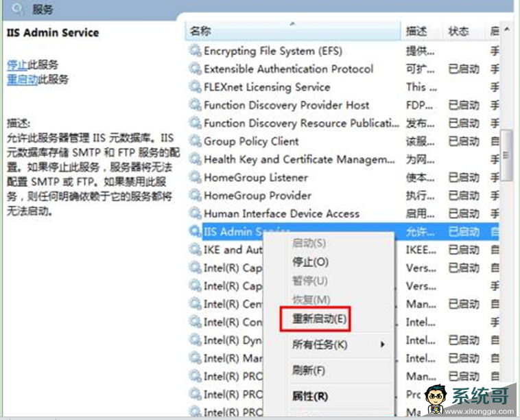Expand submenu arrow next to 所有任务(K)
The height and width of the screenshot is (420, 520).
[x=383, y=345]
